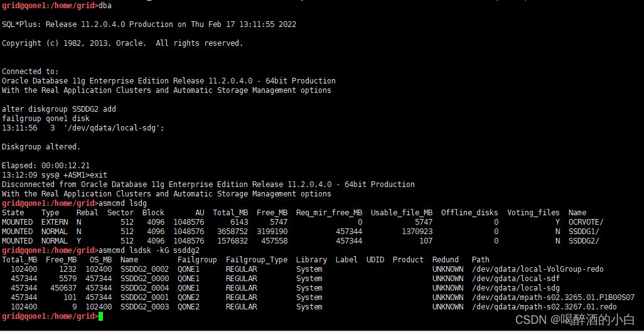644x332 pixels.
Task: Select disk name SSDDG2_0001
Action: 144,297
